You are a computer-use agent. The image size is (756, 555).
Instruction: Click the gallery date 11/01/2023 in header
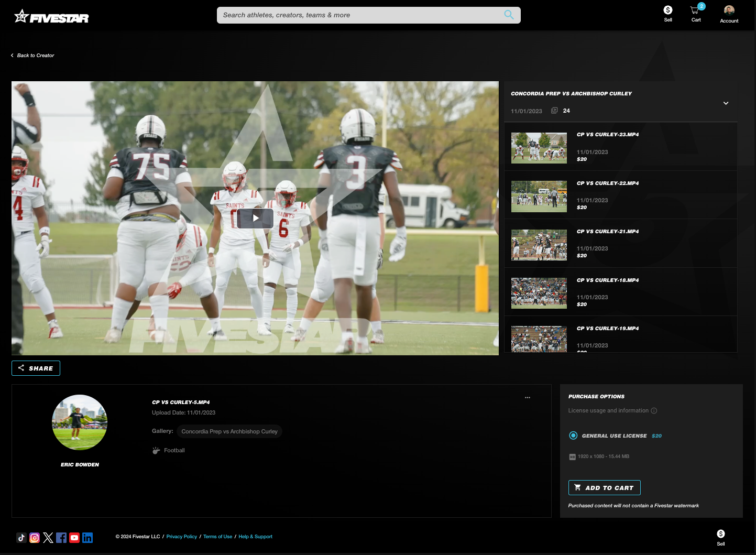[527, 111]
